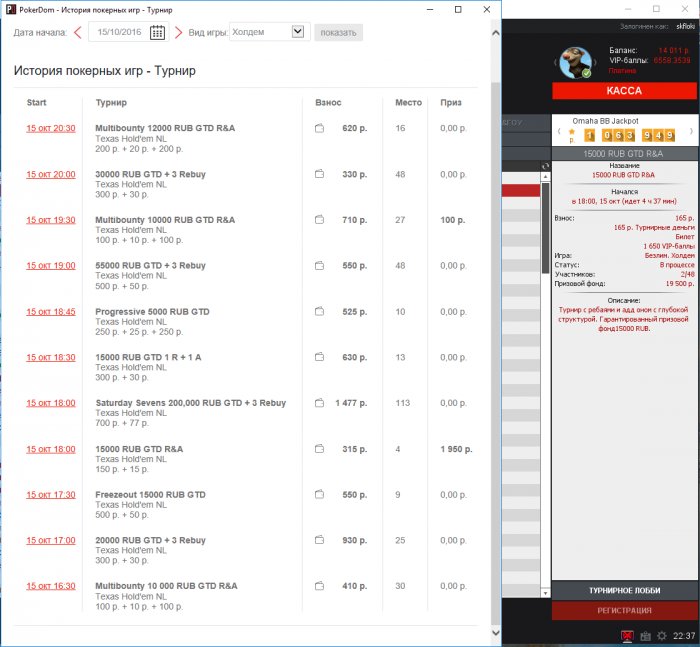The width and height of the screenshot is (700, 647).
Task: Click the 100 р. prize value
Action: click(x=453, y=220)
